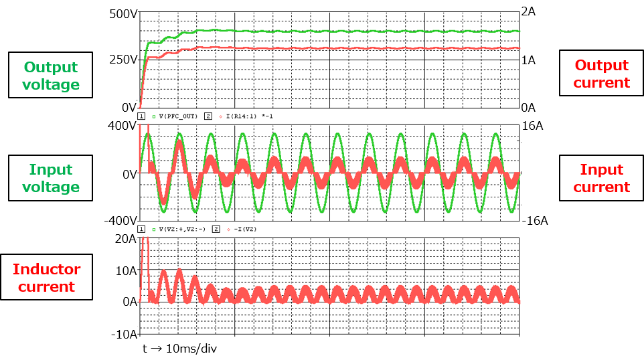This screenshot has width=644, height=362.
Task: Select axis box 2 before I(R14:1) legend
Action: (x=208, y=116)
